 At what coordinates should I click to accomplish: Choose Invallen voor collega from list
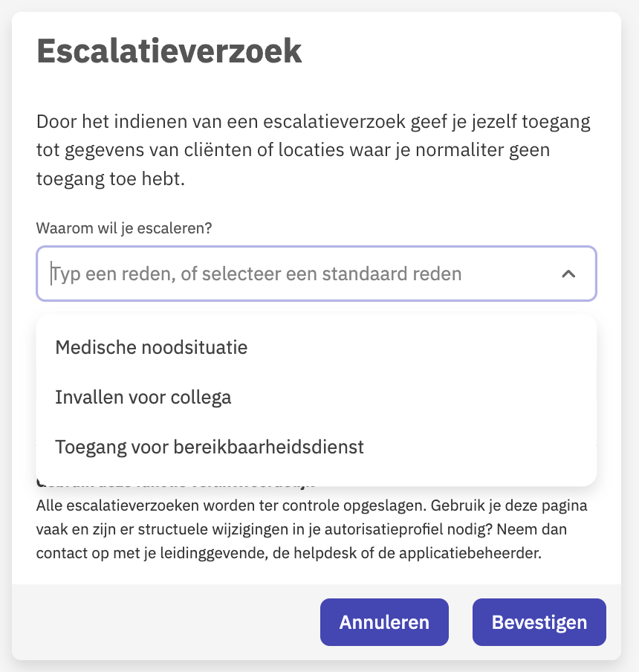[x=143, y=398]
